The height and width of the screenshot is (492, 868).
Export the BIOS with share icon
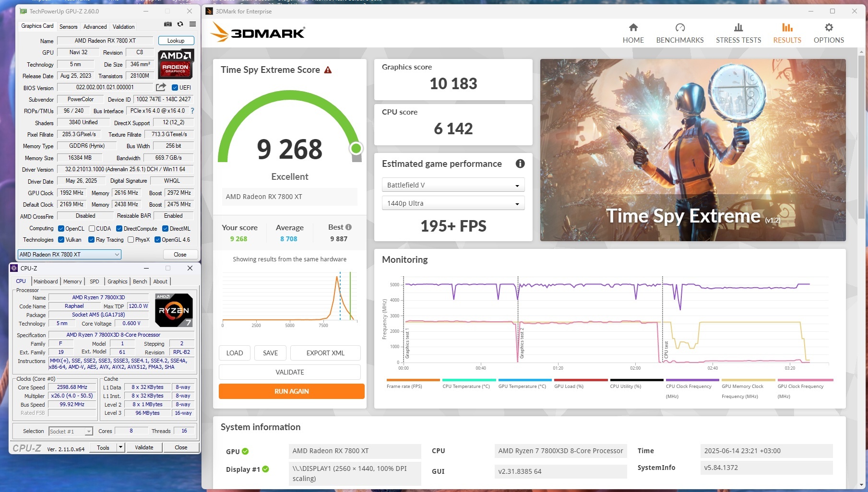pos(161,87)
